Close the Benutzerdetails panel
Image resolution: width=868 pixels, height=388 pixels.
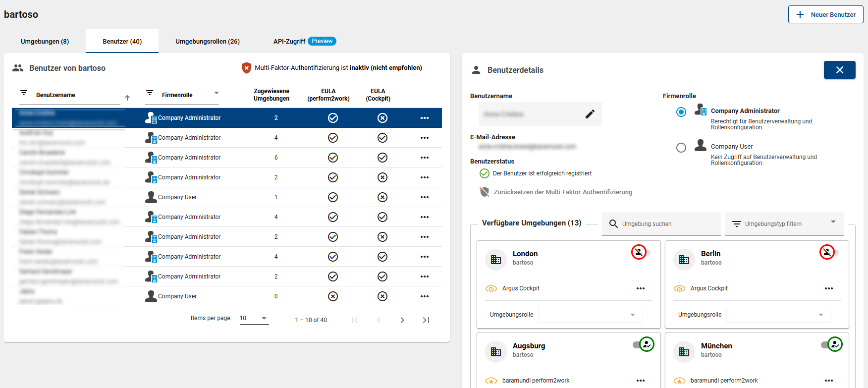839,70
